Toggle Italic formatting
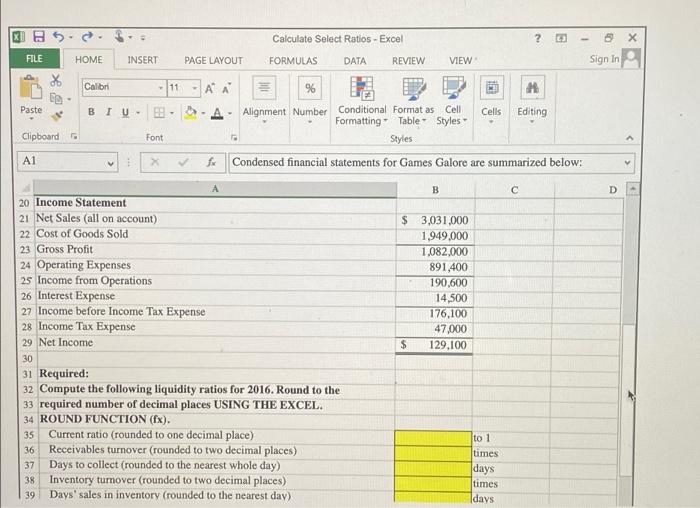Viewport: 700px width, 508px height. [108, 112]
